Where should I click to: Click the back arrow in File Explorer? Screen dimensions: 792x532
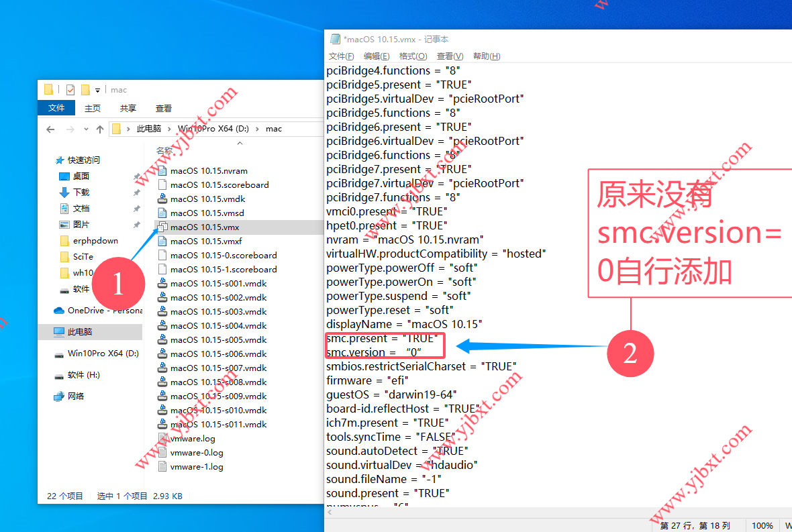(50, 129)
